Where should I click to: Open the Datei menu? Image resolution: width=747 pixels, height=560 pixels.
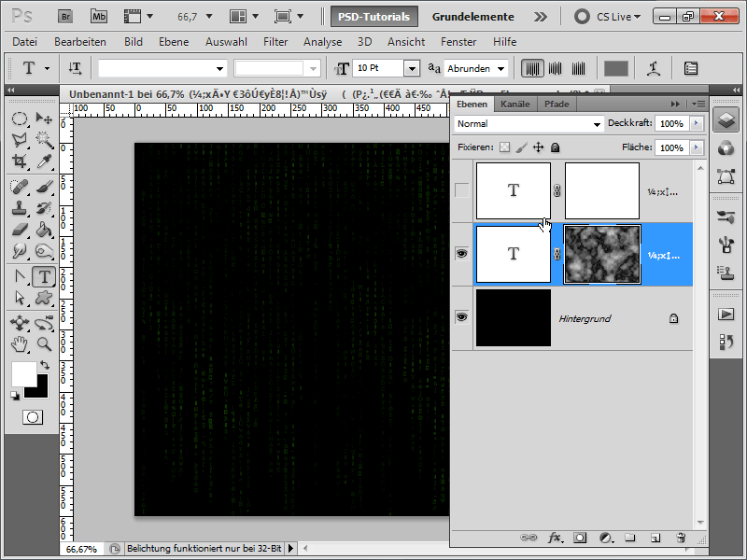coord(25,42)
